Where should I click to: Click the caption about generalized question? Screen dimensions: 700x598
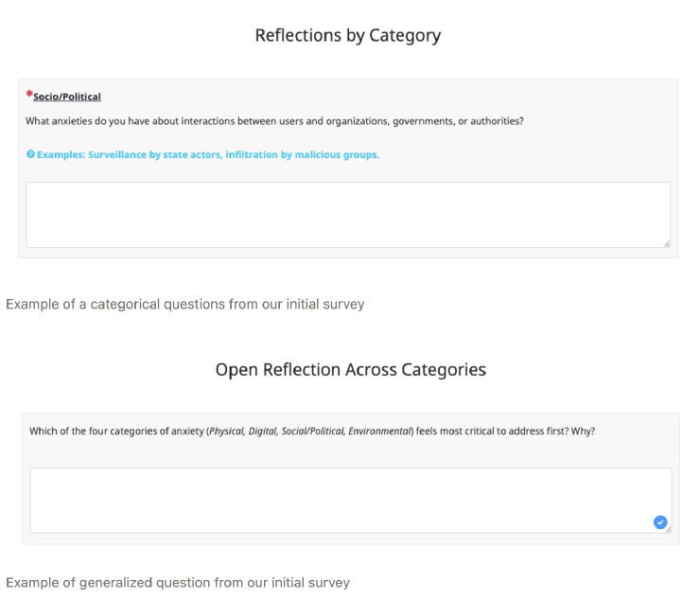click(178, 583)
